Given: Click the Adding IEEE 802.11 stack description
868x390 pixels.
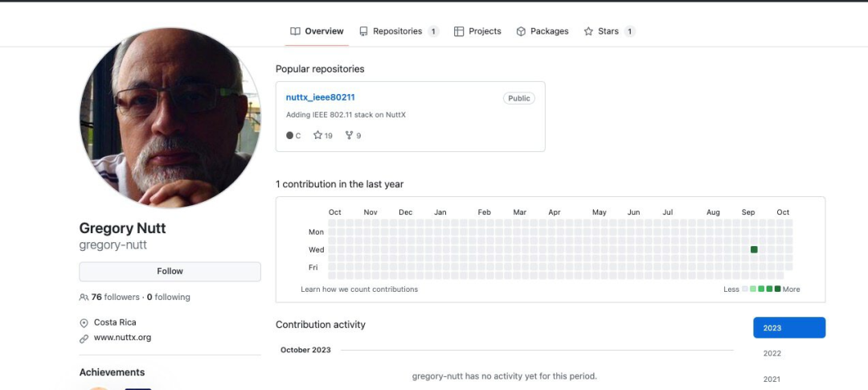Looking at the screenshot, I should [346, 115].
